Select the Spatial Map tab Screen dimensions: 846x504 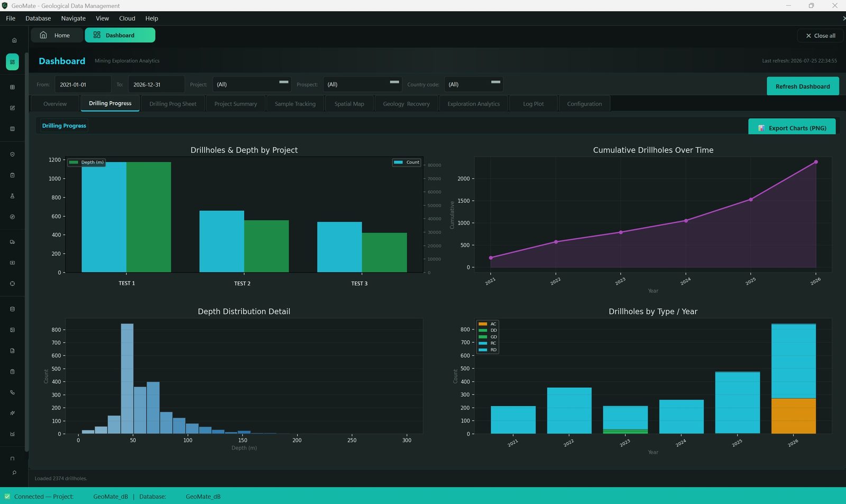tap(349, 104)
